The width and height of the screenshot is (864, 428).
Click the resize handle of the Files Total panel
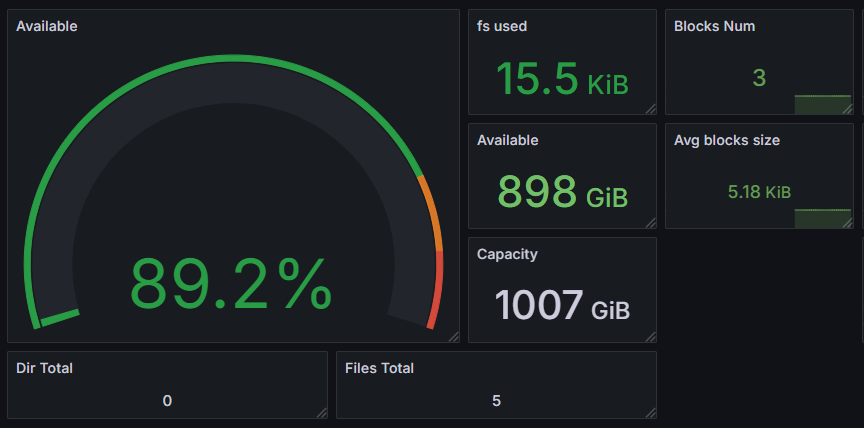(x=651, y=412)
